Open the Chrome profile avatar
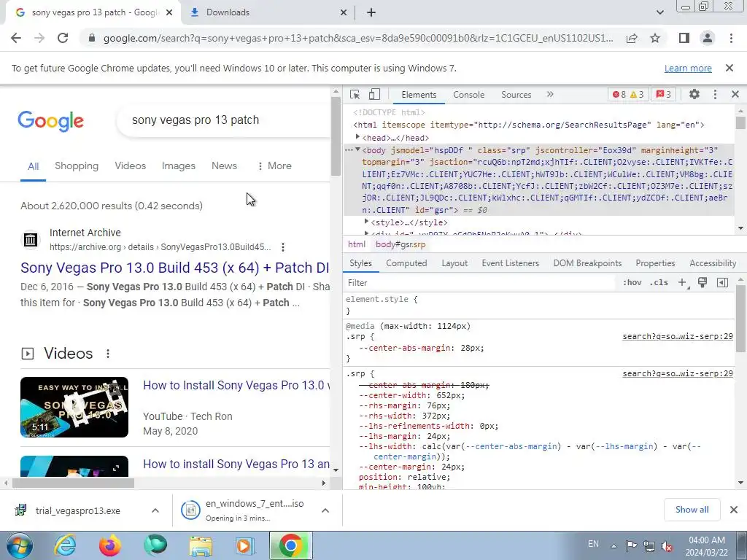The height and width of the screenshot is (560, 747). (x=708, y=38)
